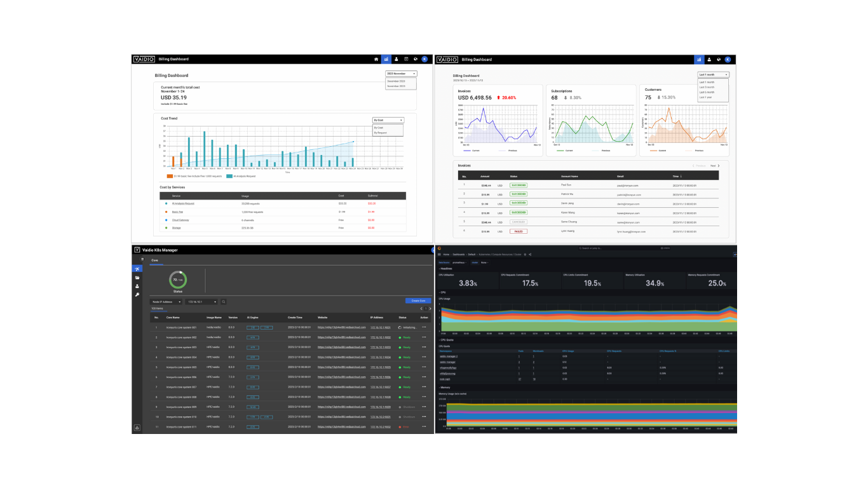Click globe icon in invoices dashboard header

click(718, 59)
